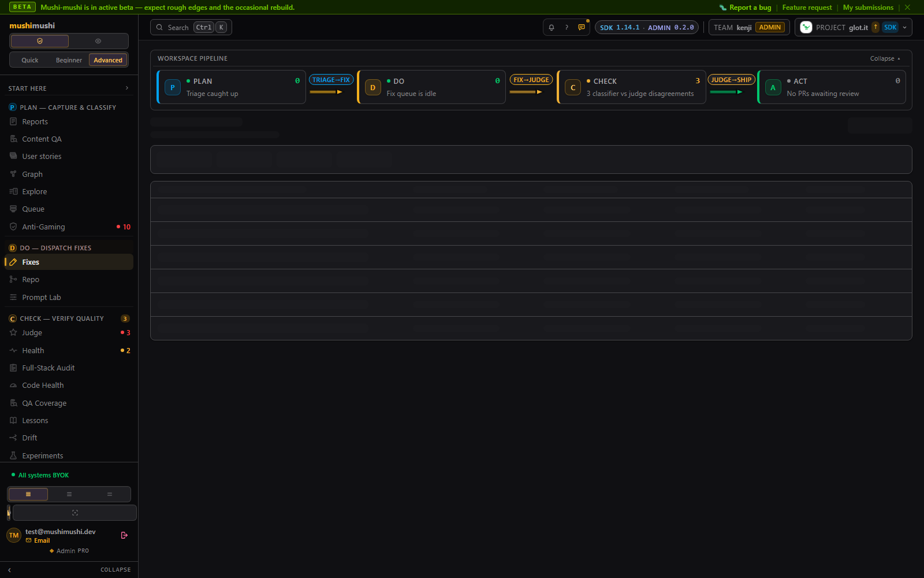The height and width of the screenshot is (578, 924).
Task: Click the QA Coverage icon
Action: (x=13, y=403)
